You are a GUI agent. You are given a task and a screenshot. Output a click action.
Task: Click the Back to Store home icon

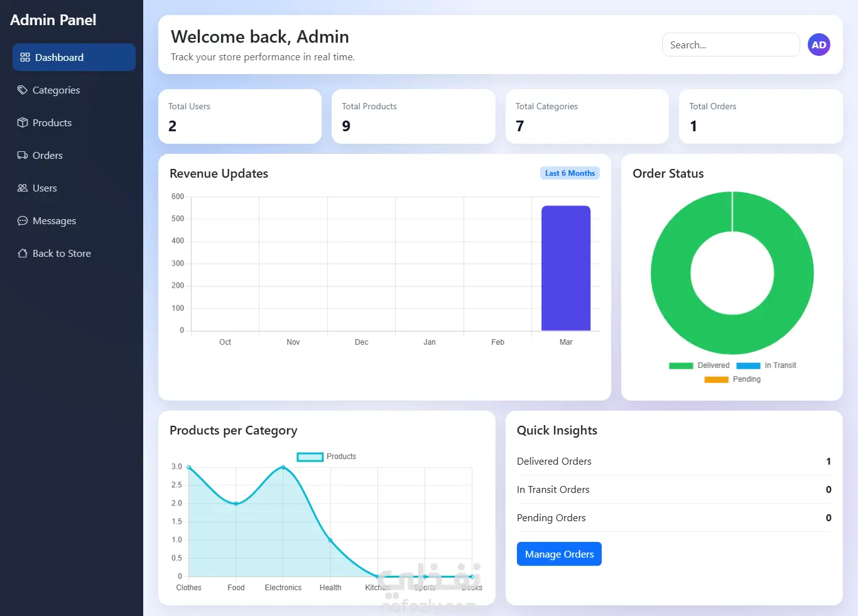[23, 253]
